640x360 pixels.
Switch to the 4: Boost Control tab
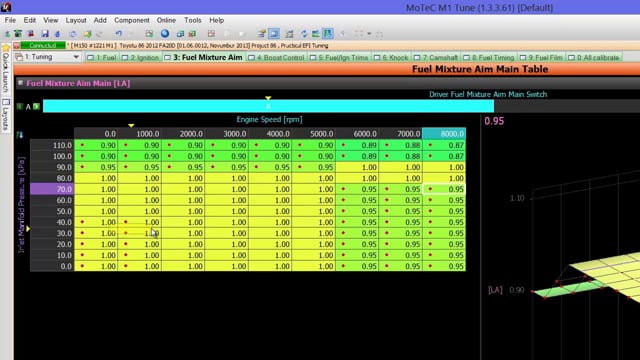coord(276,58)
